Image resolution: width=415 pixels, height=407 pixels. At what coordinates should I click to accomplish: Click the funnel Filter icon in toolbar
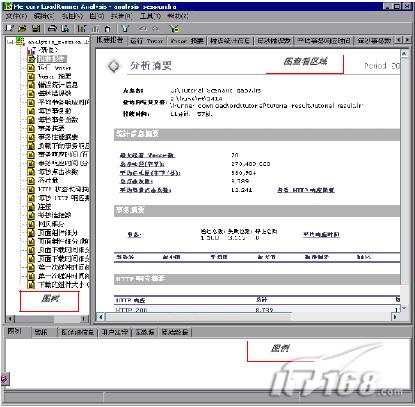125,28
